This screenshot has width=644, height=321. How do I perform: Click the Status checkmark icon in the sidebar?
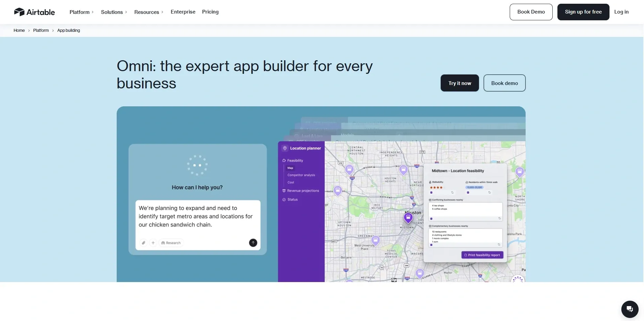click(284, 199)
